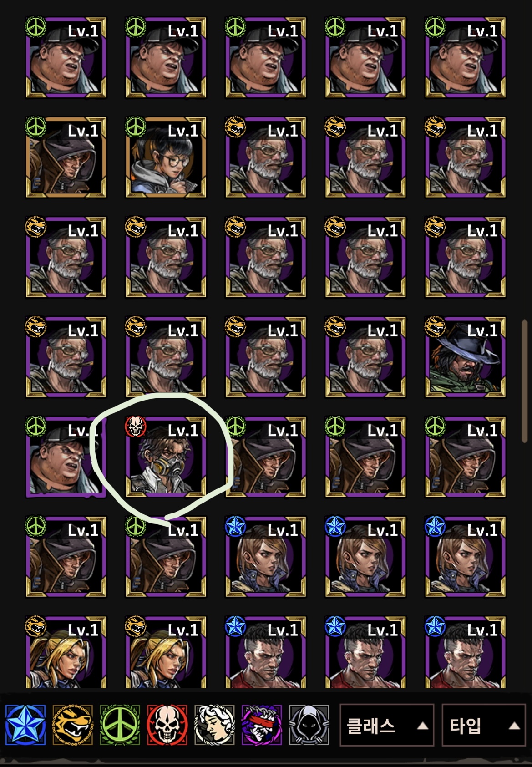Toggle the red skull faction filter
This screenshot has height=767, width=532.
pos(167,725)
